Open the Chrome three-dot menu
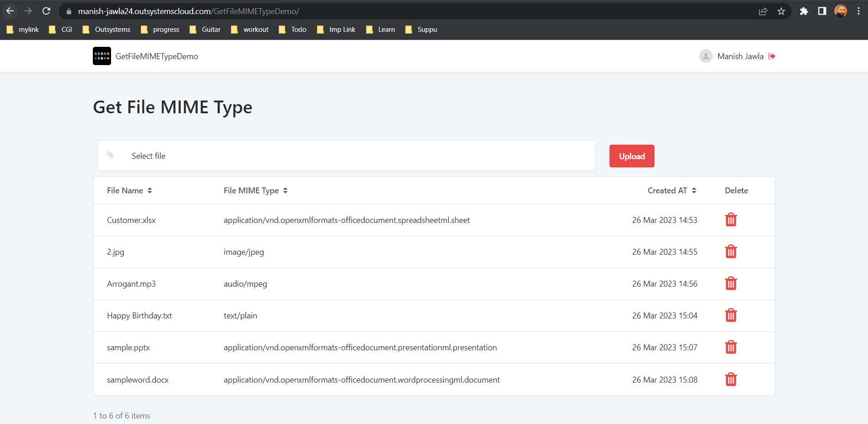This screenshot has width=868, height=424. [858, 11]
